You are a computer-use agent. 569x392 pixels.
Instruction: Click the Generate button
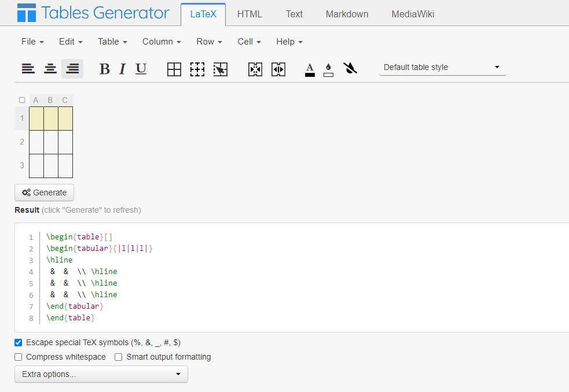(x=44, y=193)
